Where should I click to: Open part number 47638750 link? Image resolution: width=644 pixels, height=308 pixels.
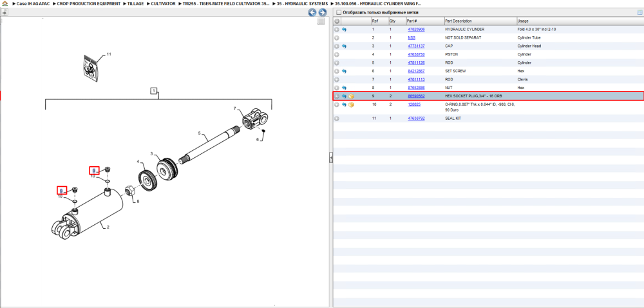(x=416, y=55)
